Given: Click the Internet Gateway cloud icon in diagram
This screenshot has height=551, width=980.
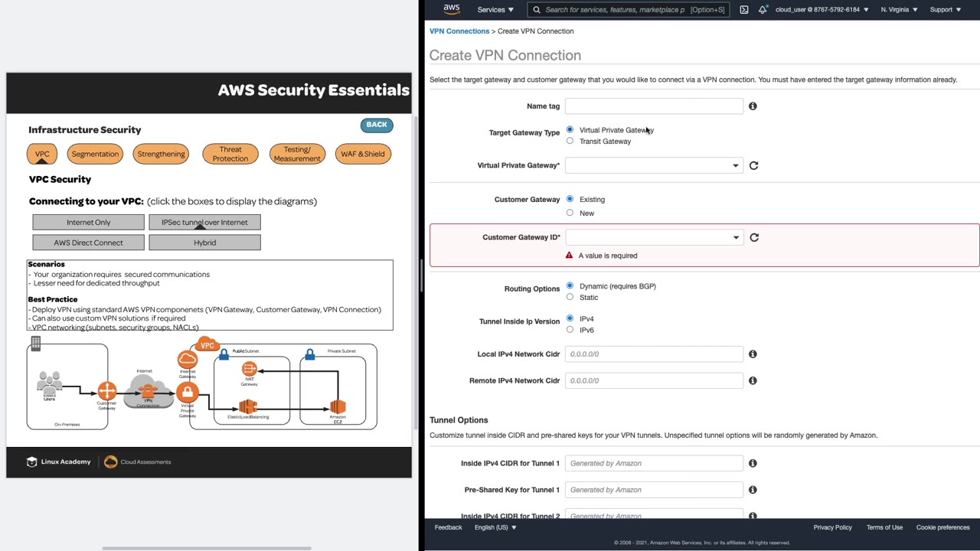Looking at the screenshot, I should click(x=188, y=359).
